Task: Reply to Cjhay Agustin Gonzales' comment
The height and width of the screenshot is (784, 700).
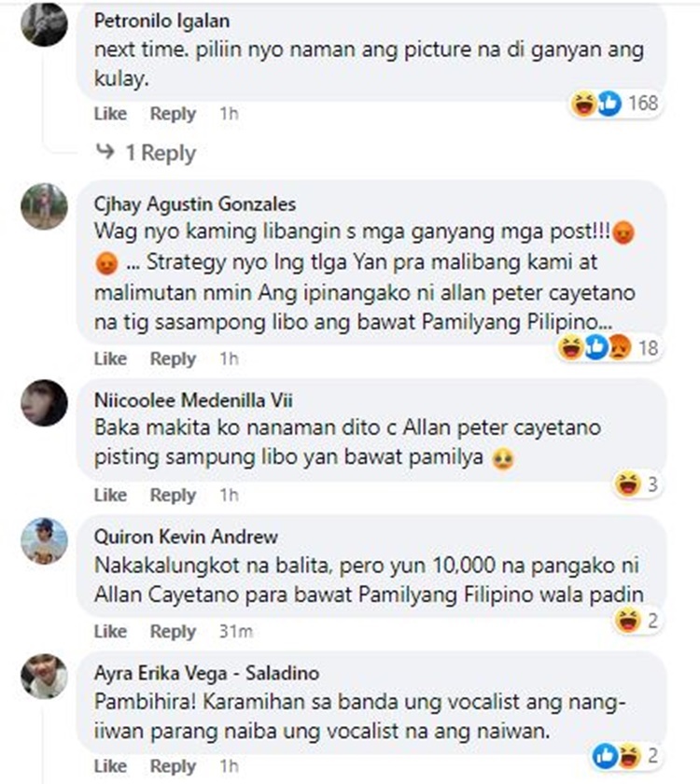Action: tap(173, 358)
